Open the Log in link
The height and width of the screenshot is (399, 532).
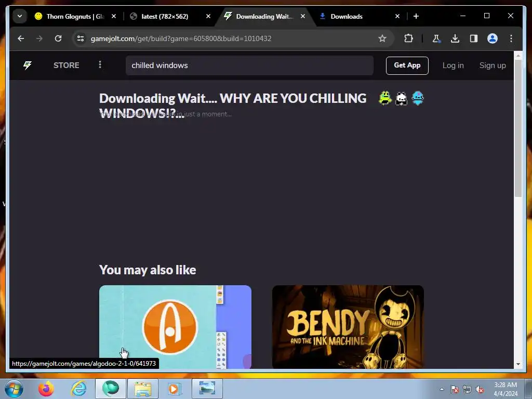(x=453, y=65)
